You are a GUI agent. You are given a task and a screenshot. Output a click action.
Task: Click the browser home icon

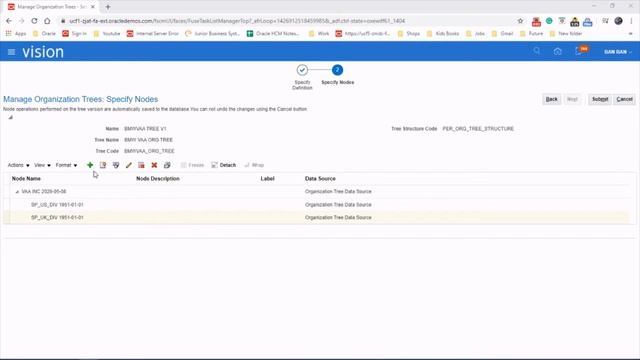click(x=47, y=21)
